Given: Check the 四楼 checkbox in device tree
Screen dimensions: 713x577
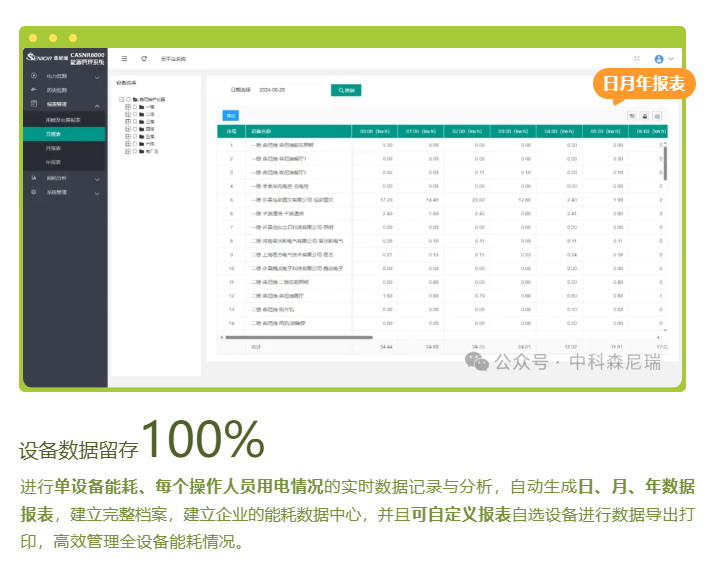Looking at the screenshot, I should coord(135,129).
